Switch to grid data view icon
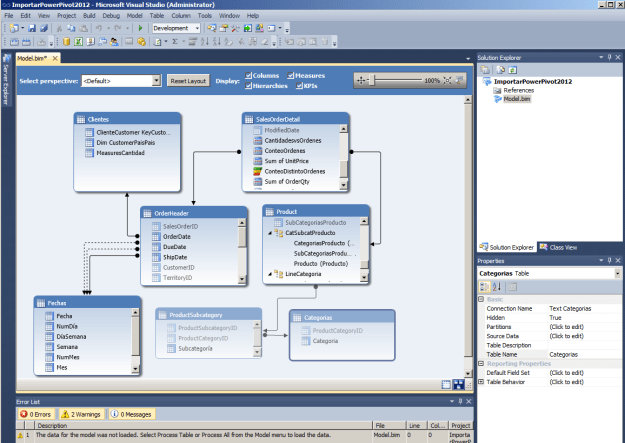This screenshot has height=443, width=625. [446, 384]
